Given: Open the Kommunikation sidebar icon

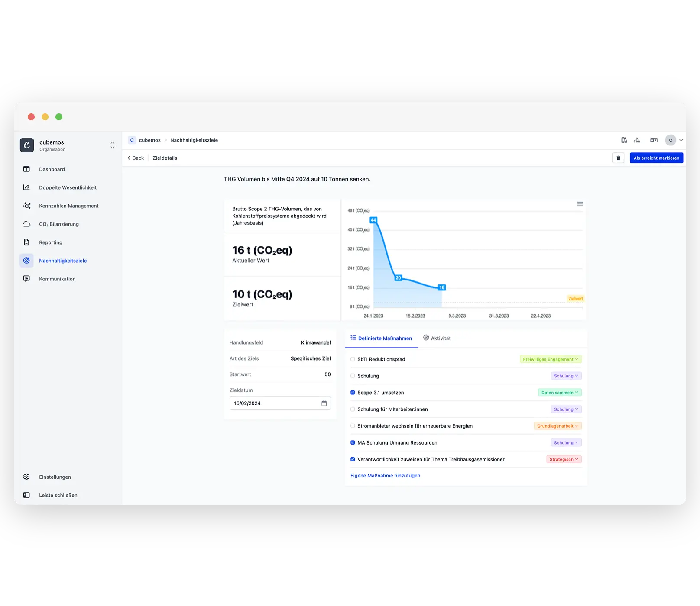Looking at the screenshot, I should [x=26, y=279].
